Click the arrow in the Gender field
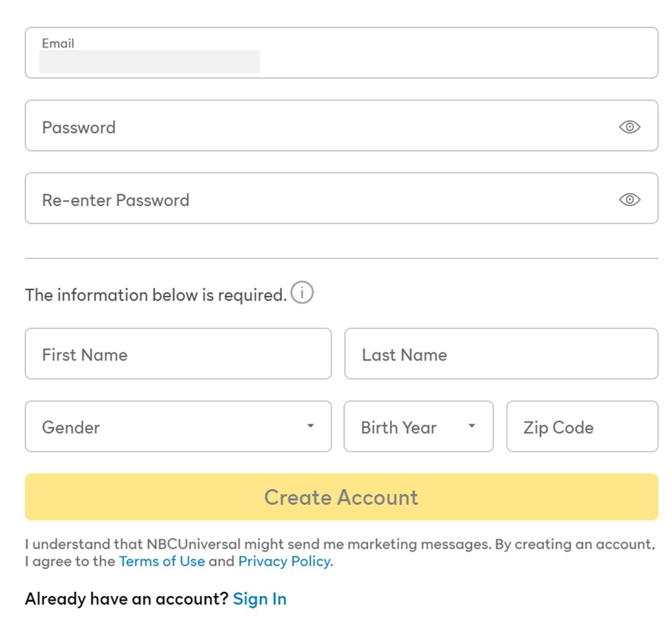Screen dimensions: 672x627 coord(310,426)
